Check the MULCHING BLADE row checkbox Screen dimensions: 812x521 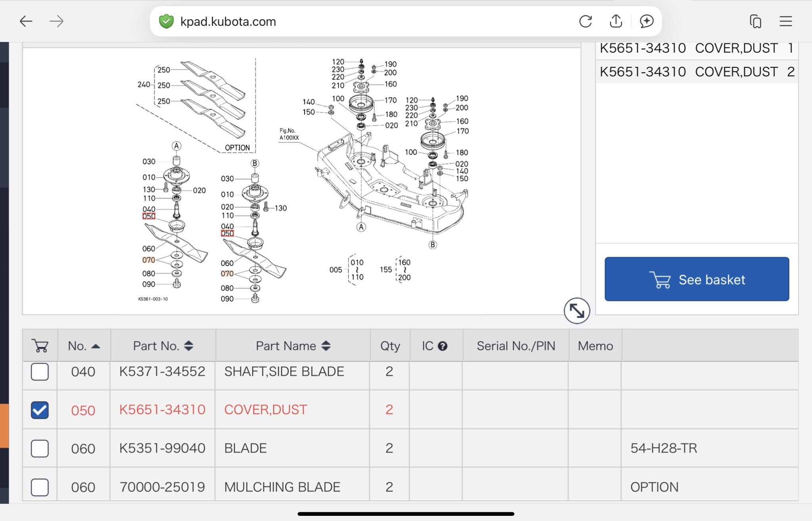coord(40,487)
